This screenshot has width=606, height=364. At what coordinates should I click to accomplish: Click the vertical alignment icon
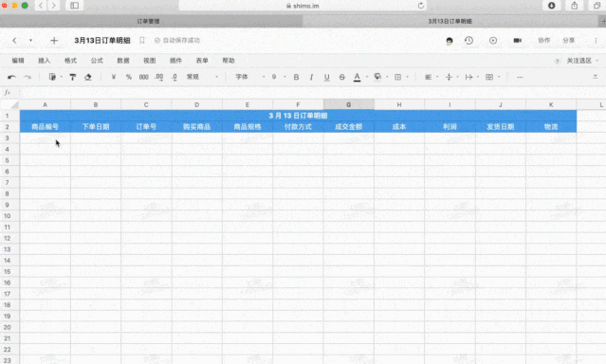tap(449, 77)
